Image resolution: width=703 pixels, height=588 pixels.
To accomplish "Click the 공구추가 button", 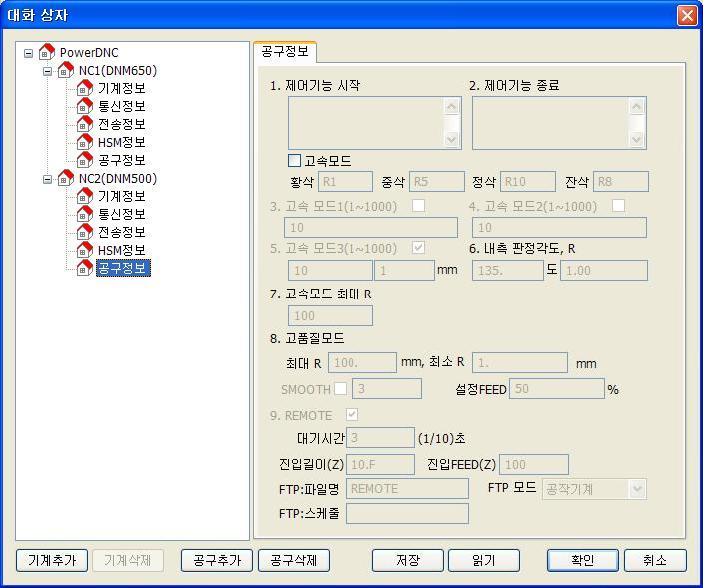I will coord(217,560).
